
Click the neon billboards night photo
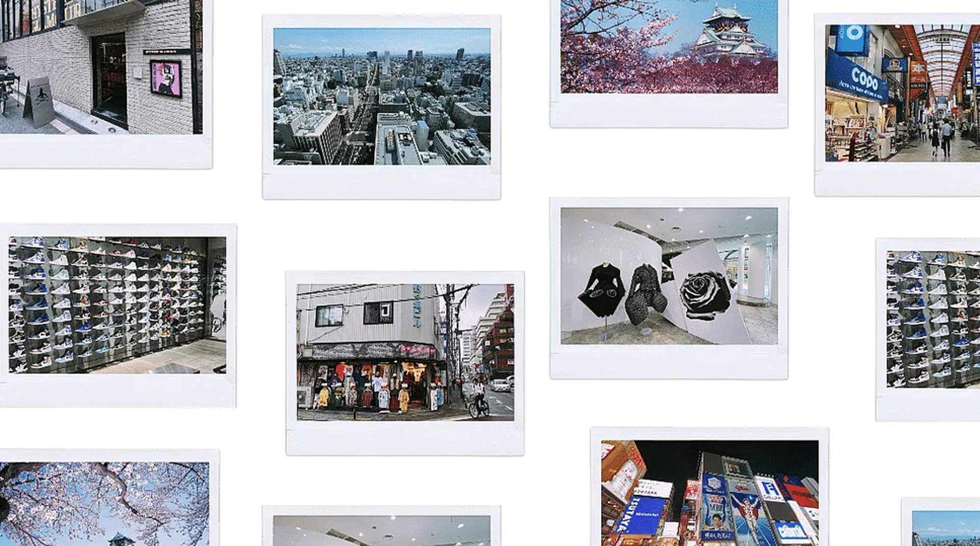[709, 493]
